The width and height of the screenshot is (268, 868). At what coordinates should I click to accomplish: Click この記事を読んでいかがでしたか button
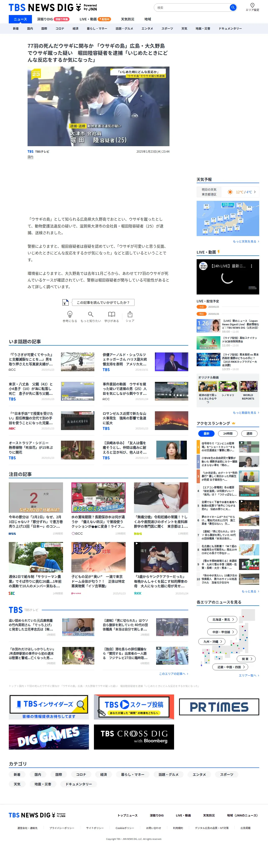click(x=103, y=302)
